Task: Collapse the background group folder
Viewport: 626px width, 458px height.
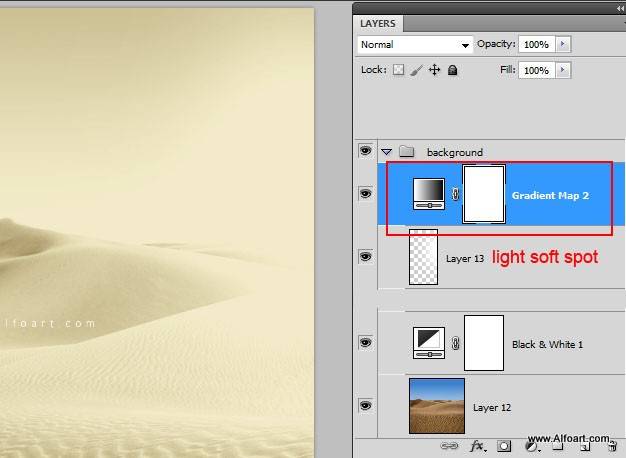Action: point(387,152)
